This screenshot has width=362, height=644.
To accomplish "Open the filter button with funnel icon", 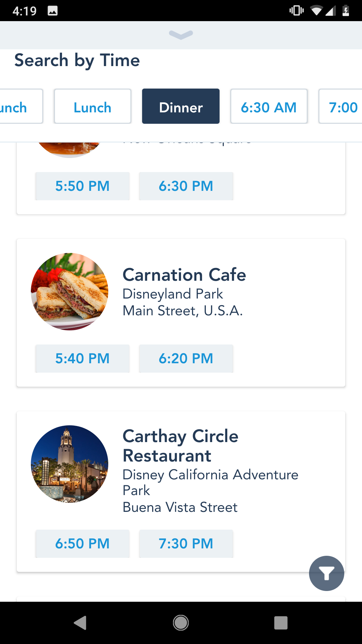I will click(326, 573).
